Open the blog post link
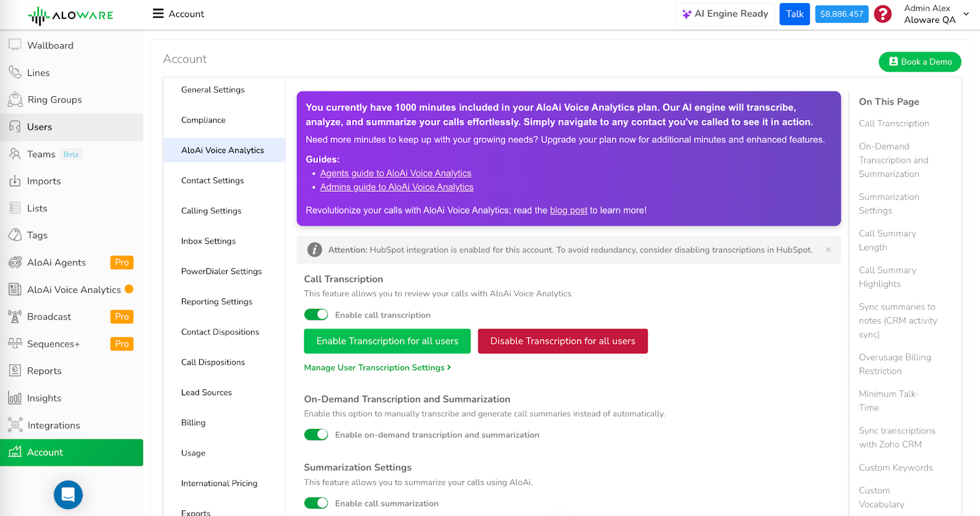This screenshot has width=980, height=516. coord(568,210)
